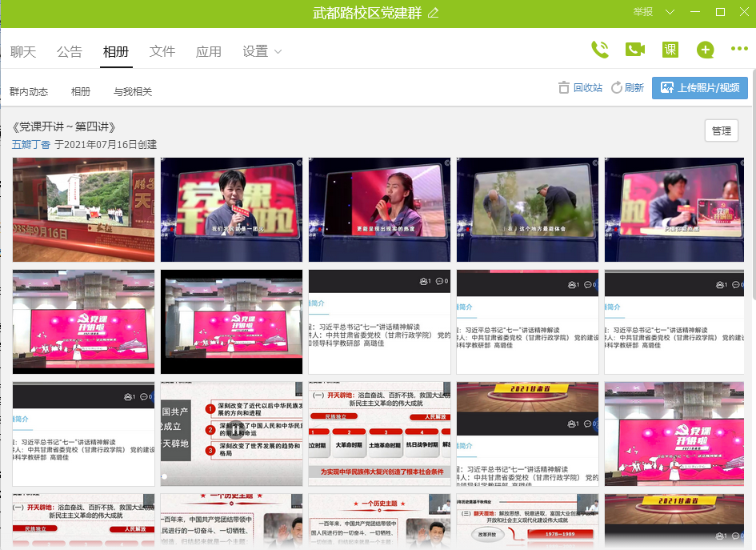Open the title bar dropdown chevron
756x550 pixels.
670,12
